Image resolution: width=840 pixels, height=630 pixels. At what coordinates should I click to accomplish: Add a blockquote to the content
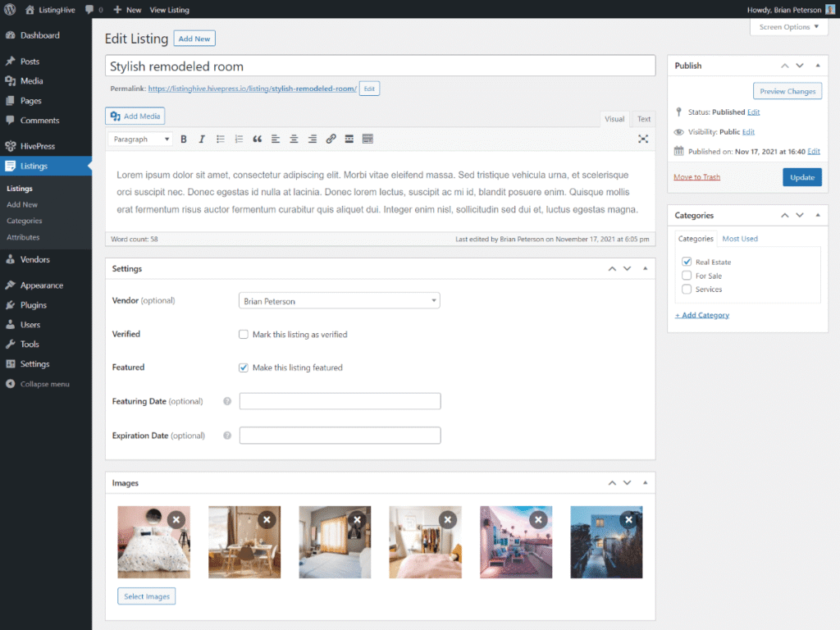pos(257,139)
